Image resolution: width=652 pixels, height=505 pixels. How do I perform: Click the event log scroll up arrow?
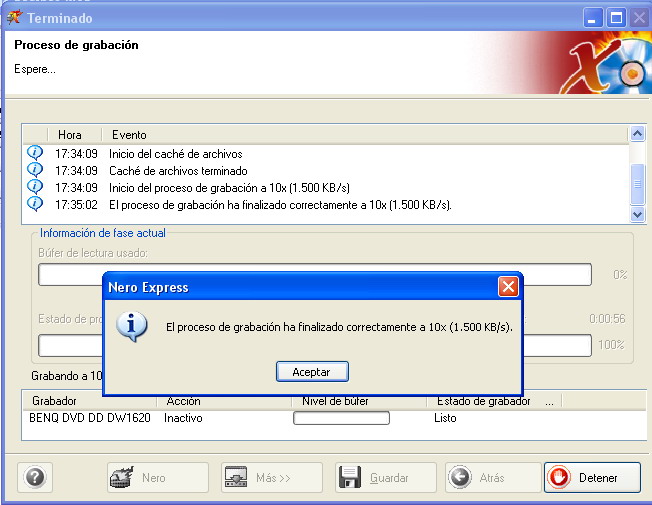637,134
